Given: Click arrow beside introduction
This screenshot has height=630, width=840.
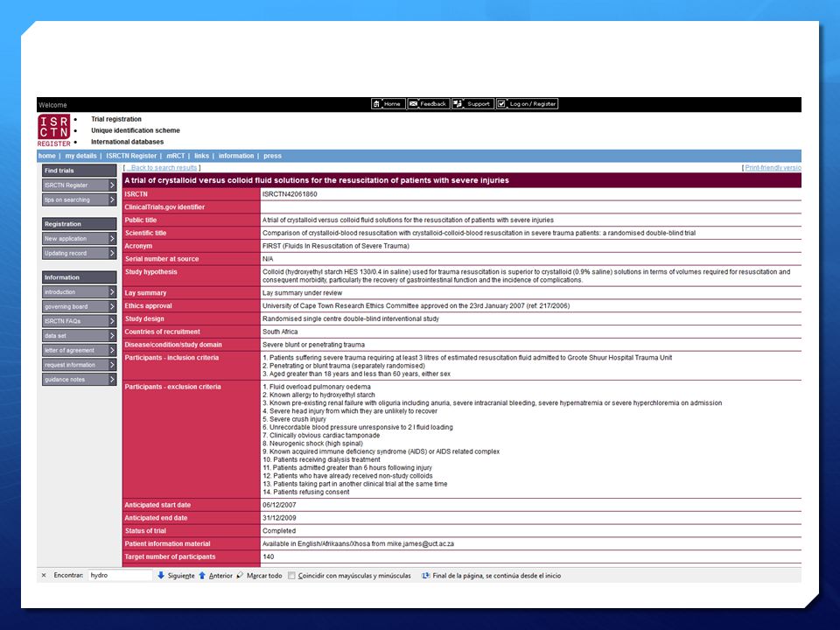Looking at the screenshot, I should point(112,292).
